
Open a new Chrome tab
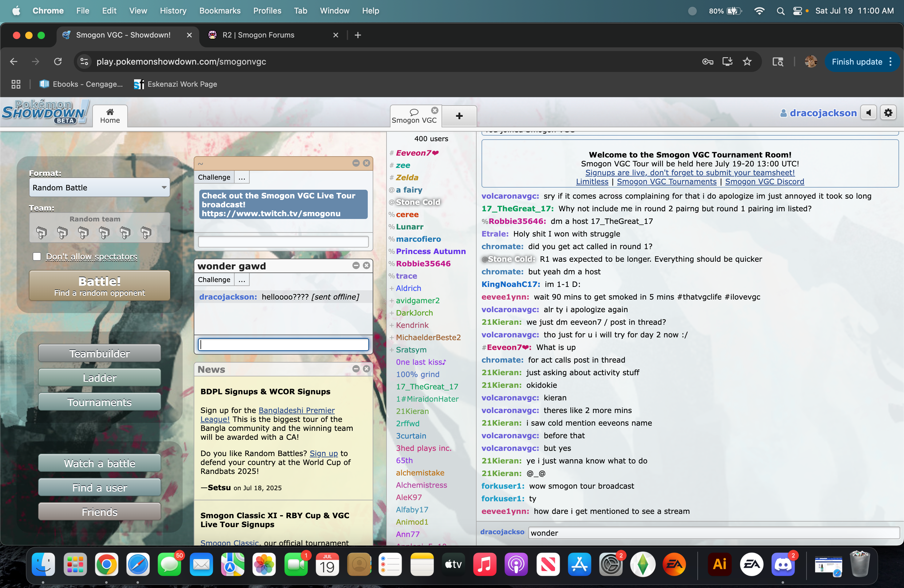[358, 35]
